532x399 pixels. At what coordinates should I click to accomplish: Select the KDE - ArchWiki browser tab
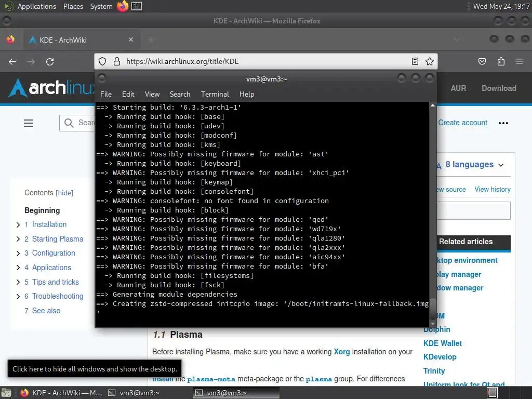pos(81,40)
